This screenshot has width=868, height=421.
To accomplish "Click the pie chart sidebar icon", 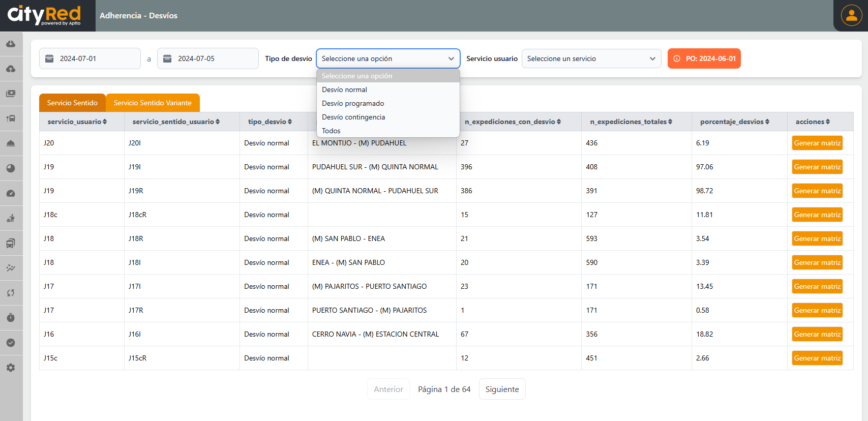I will 11,168.
